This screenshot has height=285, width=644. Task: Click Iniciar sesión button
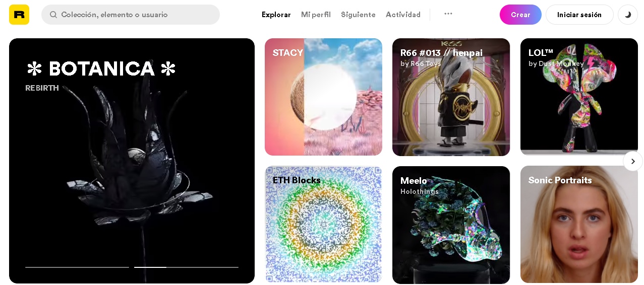(579, 15)
